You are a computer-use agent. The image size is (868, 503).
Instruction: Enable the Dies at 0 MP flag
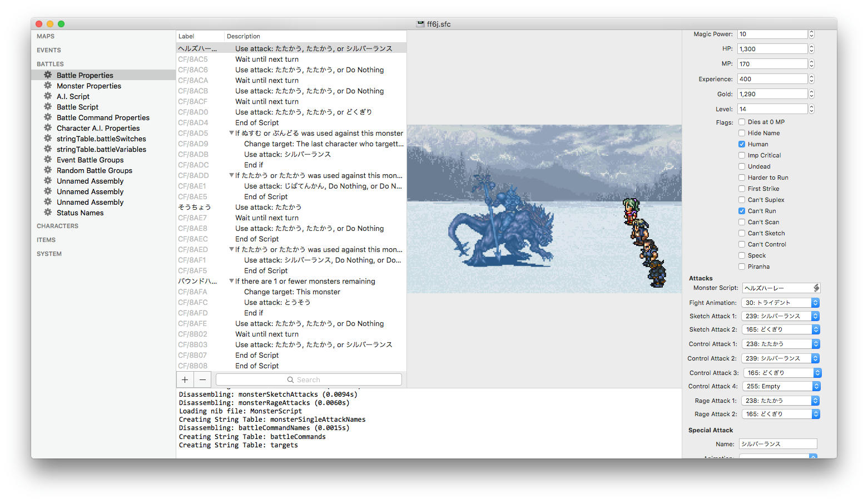[x=742, y=122]
